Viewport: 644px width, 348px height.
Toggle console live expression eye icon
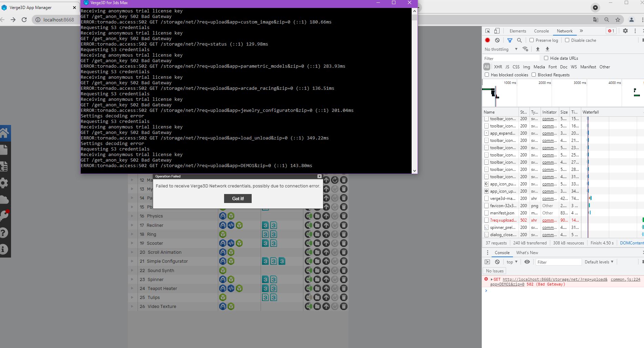527,262
